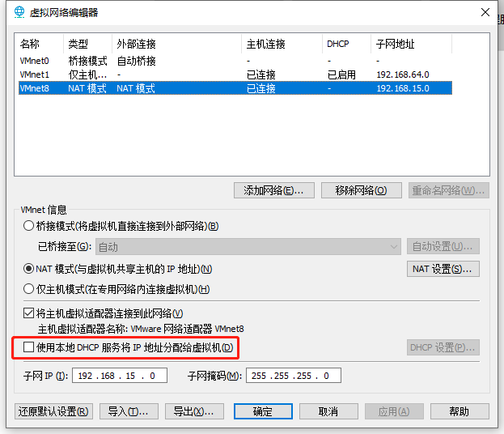The height and width of the screenshot is (434, 504).
Task: Select 仅主机模式 radio button
Action: coord(28,289)
